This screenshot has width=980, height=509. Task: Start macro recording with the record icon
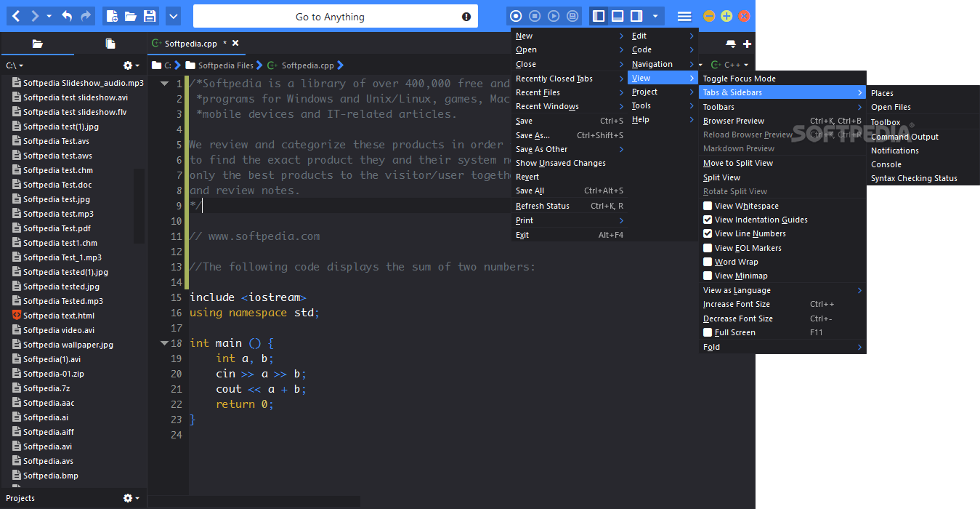(x=516, y=16)
